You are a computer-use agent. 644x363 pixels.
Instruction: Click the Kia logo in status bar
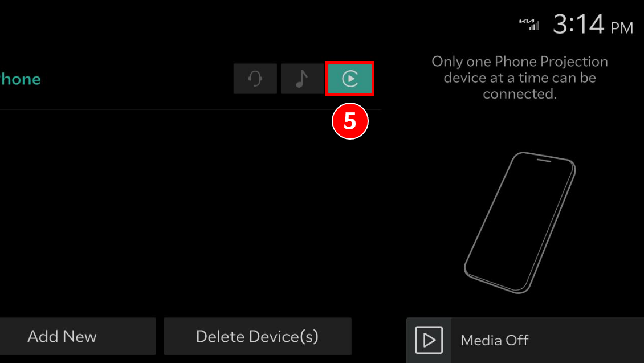pyautogui.click(x=527, y=21)
